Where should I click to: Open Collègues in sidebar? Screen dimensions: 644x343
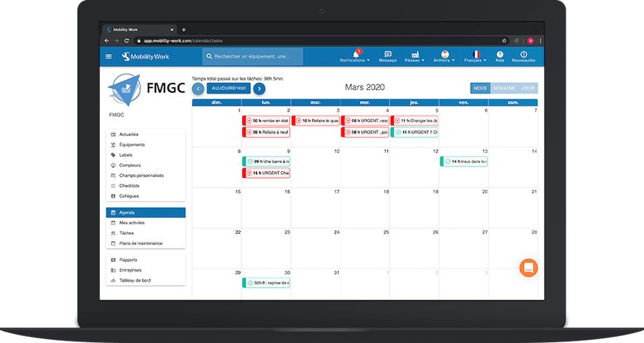[145, 196]
